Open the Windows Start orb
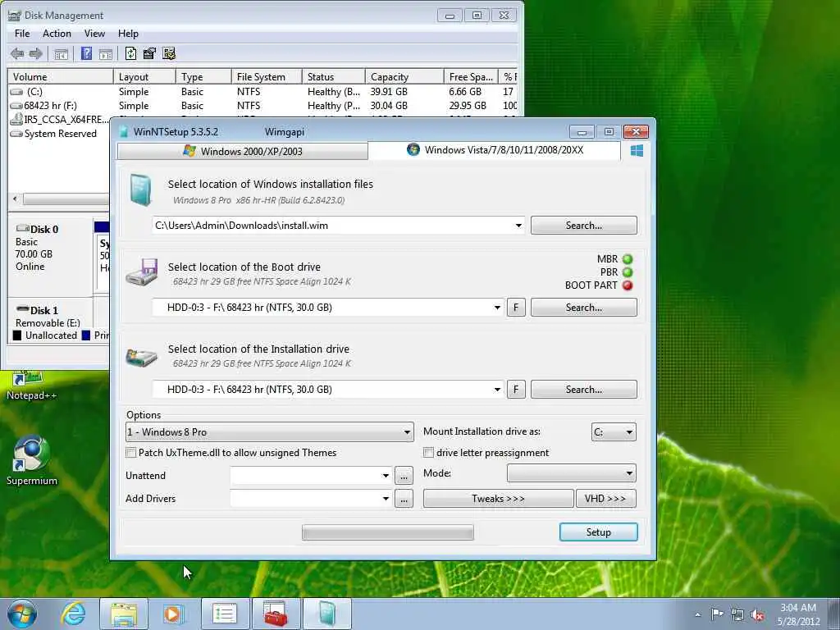The image size is (840, 630). 22,614
